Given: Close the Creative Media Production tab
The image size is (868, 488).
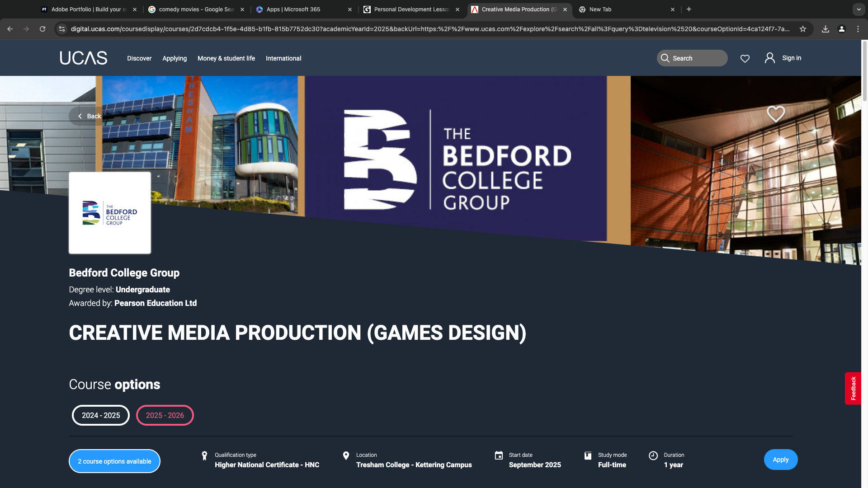Looking at the screenshot, I should coord(565,9).
